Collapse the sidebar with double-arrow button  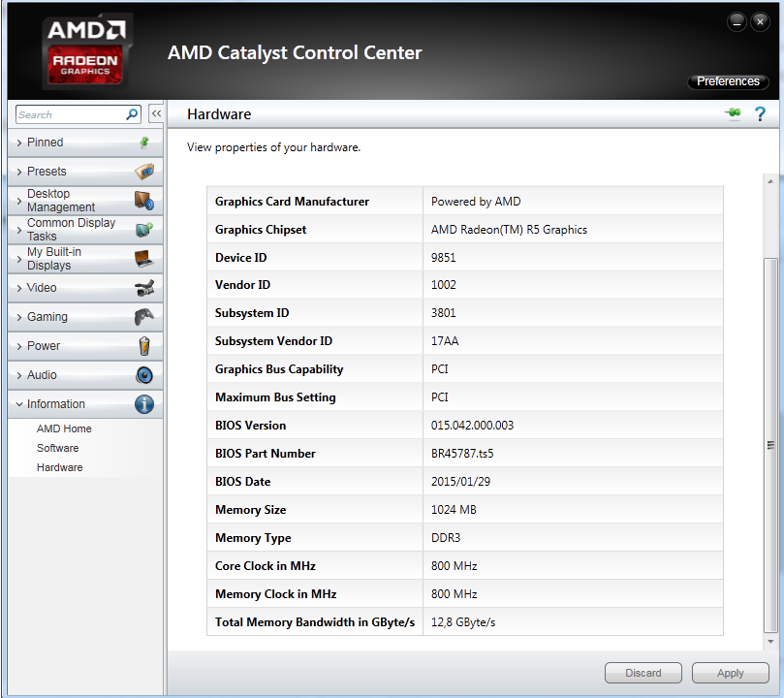156,113
